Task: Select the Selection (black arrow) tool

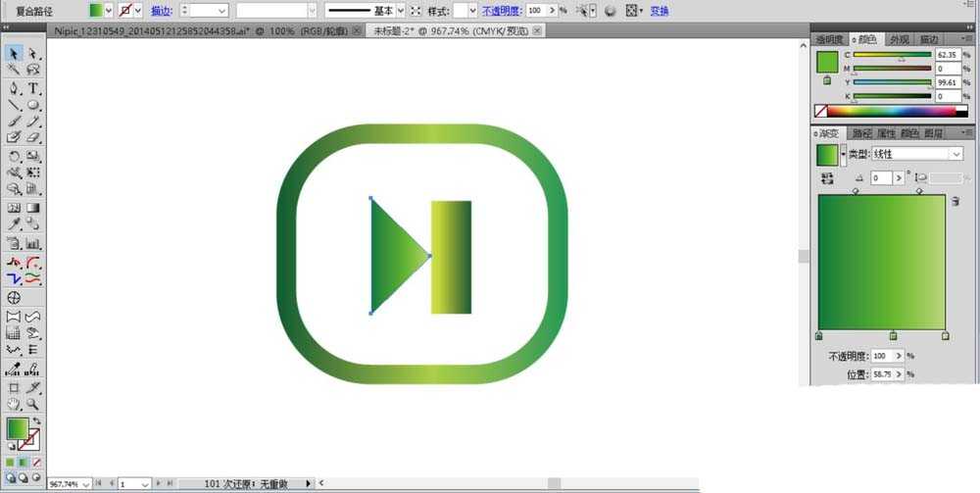Action: click(x=14, y=53)
